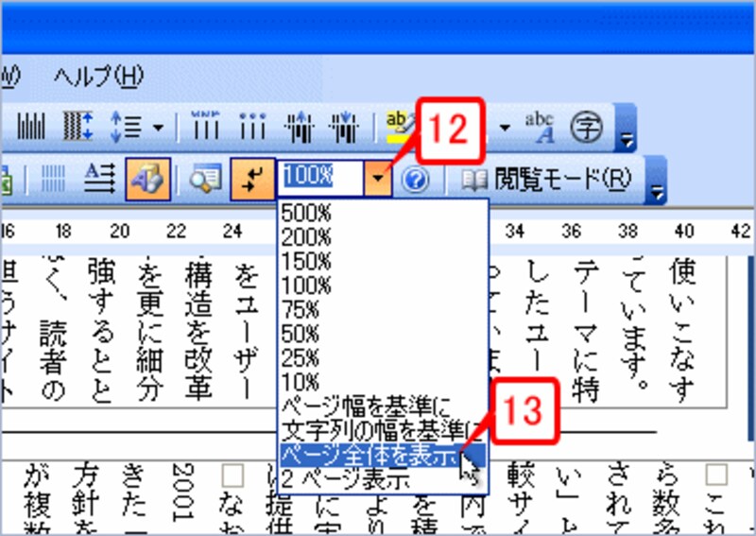
Task: Close the zoom dropdown via its arrow
Action: (x=378, y=179)
